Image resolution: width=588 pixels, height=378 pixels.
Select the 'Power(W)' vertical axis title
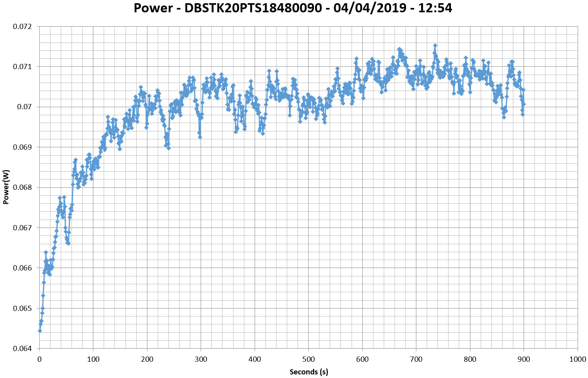[x=6, y=187]
